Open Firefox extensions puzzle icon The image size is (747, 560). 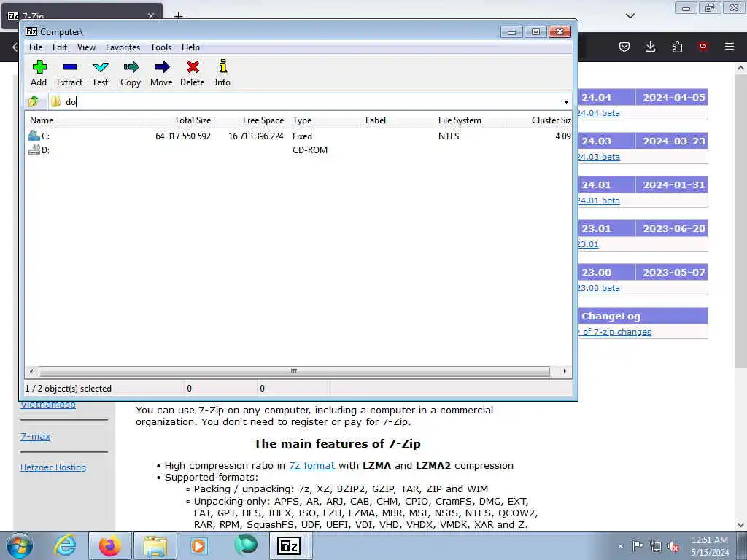click(x=677, y=47)
